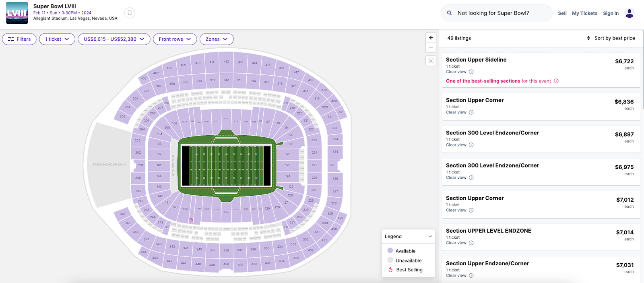The image size is (644, 283).
Task: Reset the stadium map view
Action: point(431,61)
